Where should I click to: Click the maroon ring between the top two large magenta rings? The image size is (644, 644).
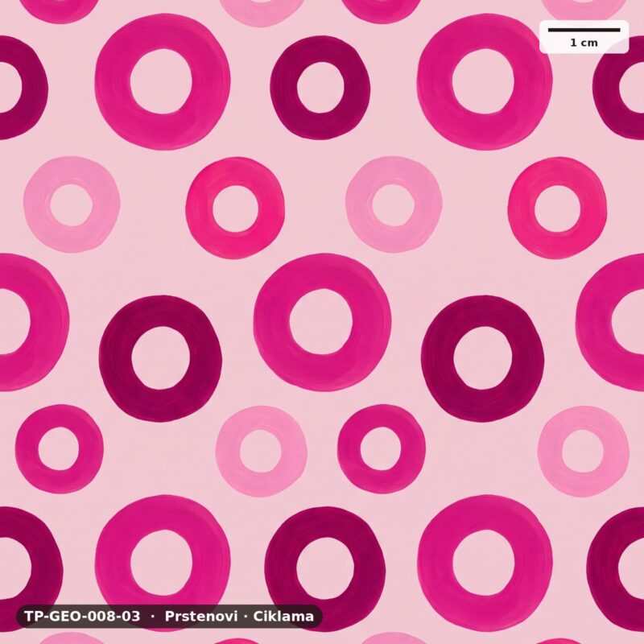[x=320, y=88]
